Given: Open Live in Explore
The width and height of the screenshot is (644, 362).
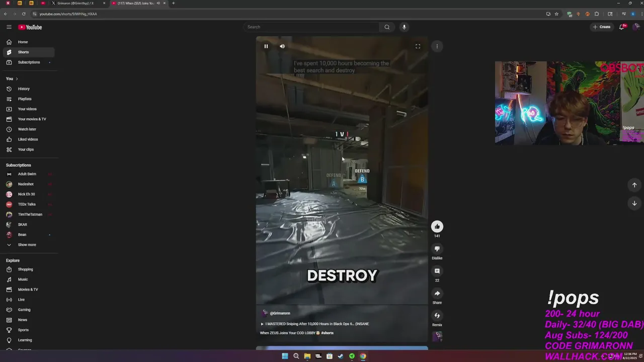Looking at the screenshot, I should [29, 300].
